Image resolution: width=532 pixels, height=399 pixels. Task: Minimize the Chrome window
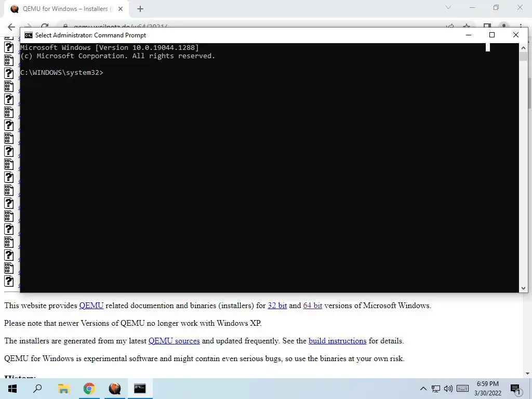click(472, 7)
